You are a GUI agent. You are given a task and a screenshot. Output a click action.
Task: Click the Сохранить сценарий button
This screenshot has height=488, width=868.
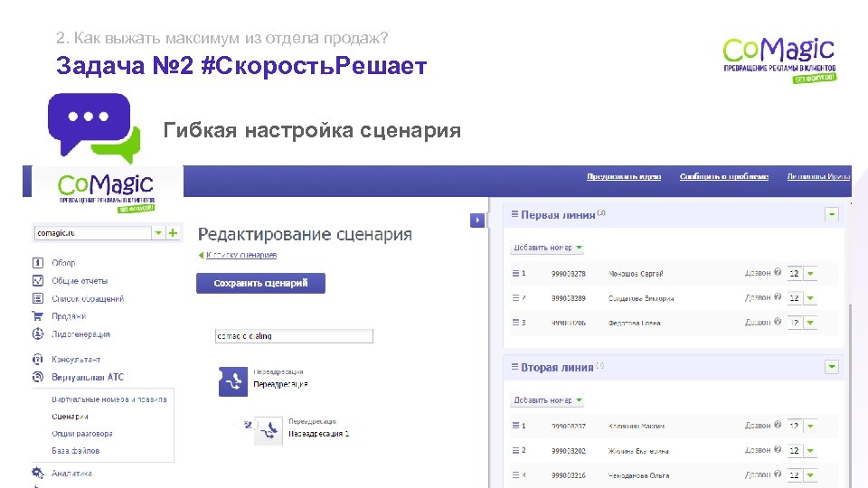pos(260,283)
